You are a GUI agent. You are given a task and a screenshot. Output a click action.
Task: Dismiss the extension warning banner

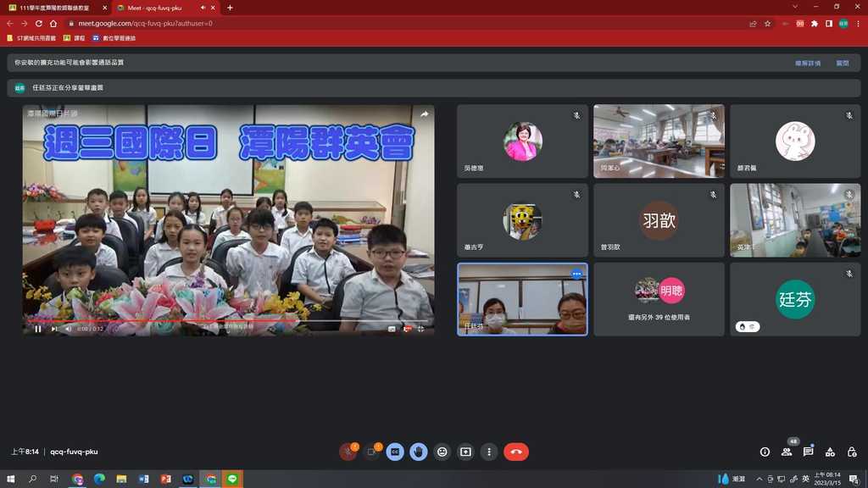click(843, 63)
